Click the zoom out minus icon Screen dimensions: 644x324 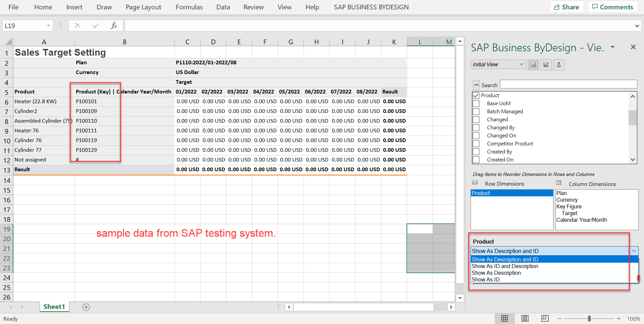(559, 319)
